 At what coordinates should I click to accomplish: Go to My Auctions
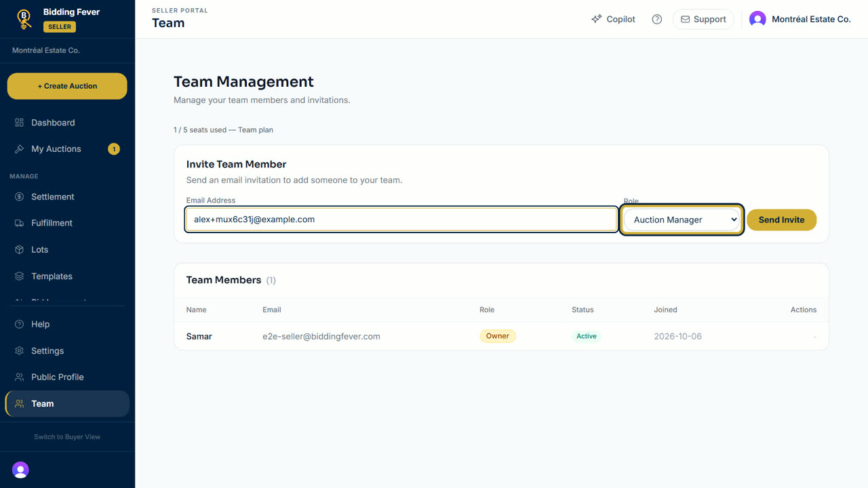coord(67,149)
